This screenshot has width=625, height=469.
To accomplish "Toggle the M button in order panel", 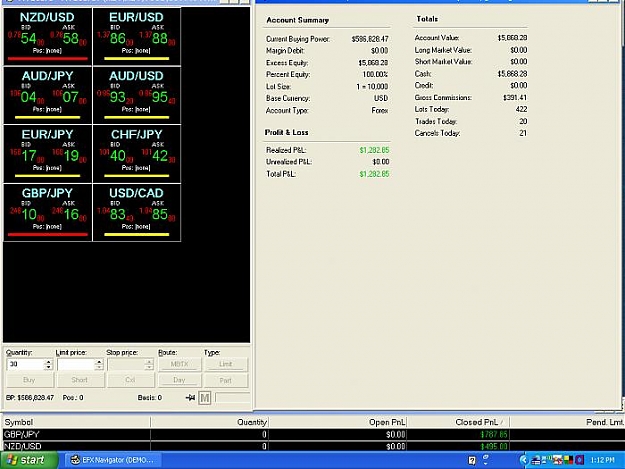I will click(x=204, y=398).
